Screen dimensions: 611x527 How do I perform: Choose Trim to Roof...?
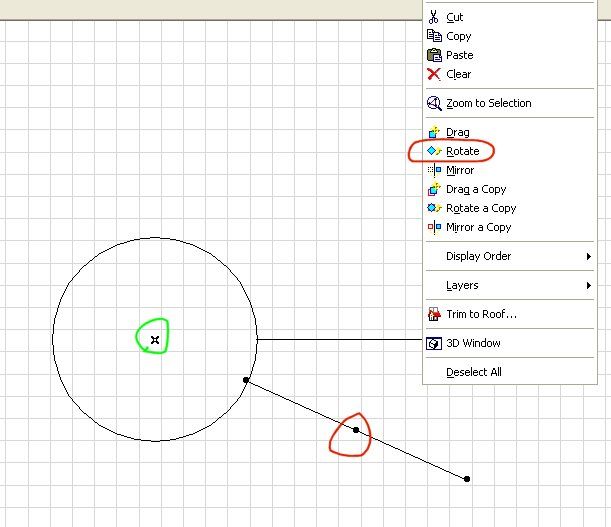[x=509, y=314]
